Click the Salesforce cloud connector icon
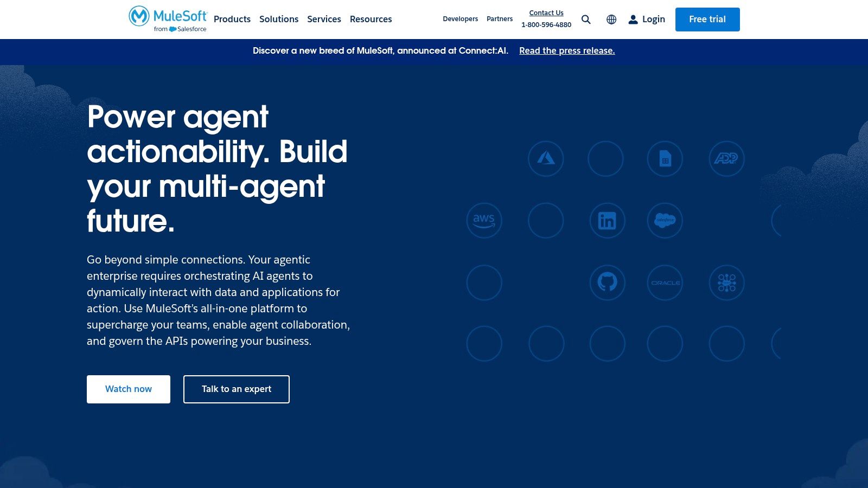 (665, 221)
